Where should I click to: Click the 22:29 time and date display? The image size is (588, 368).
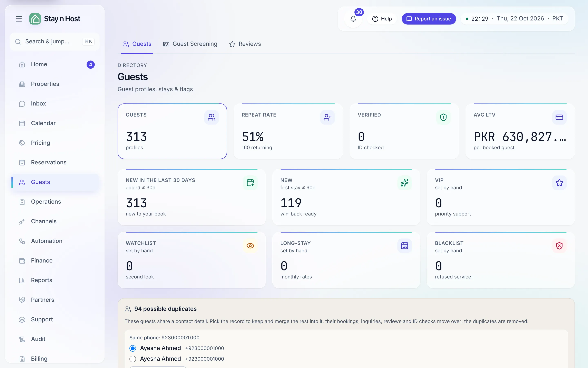515,19
